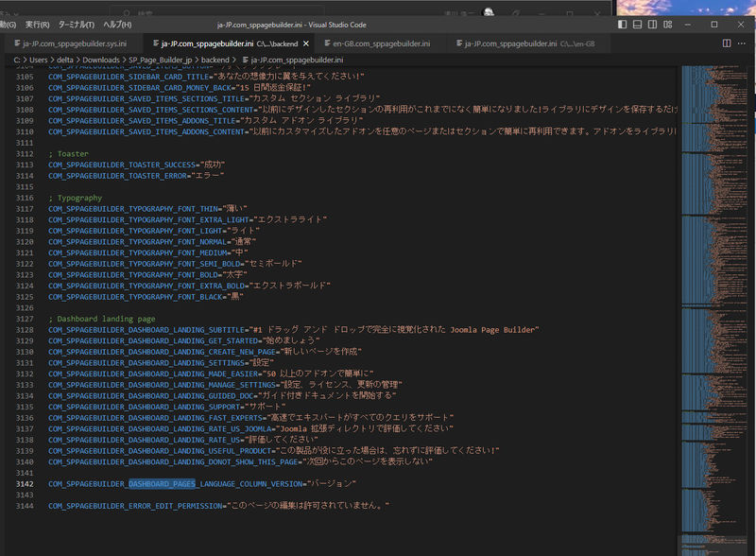Click the file icon on en-GB.com_sppagebuilder.ini tab
The height and width of the screenshot is (556, 756).
click(x=325, y=43)
